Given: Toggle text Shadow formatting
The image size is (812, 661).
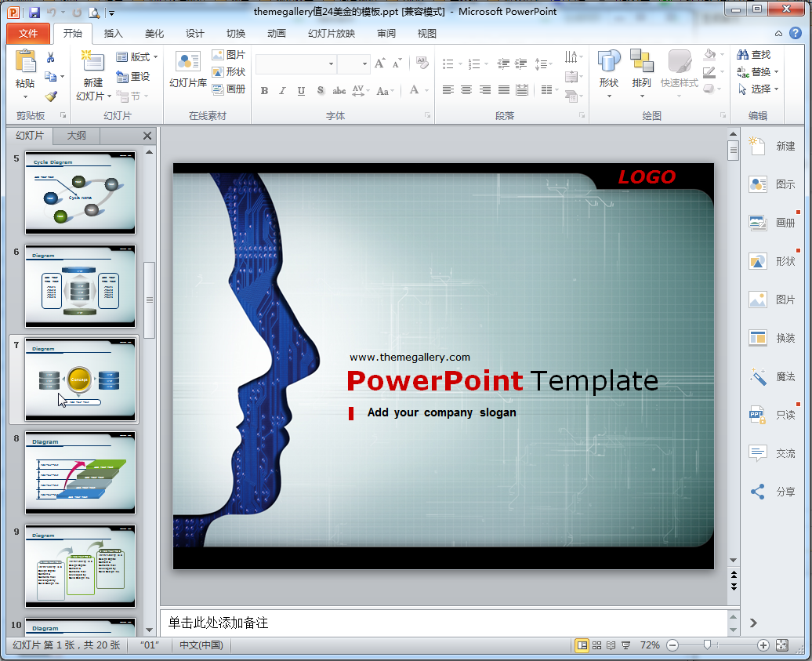Looking at the screenshot, I should pyautogui.click(x=320, y=91).
